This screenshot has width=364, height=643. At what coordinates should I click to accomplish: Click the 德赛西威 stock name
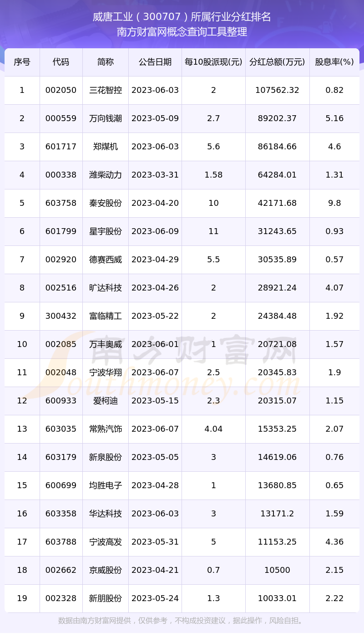pos(106,260)
